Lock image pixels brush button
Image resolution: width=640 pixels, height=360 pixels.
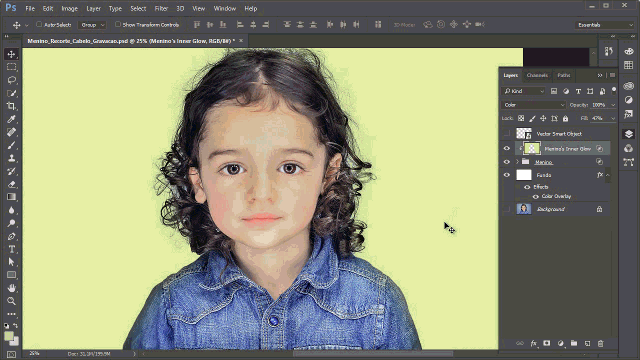(532, 118)
